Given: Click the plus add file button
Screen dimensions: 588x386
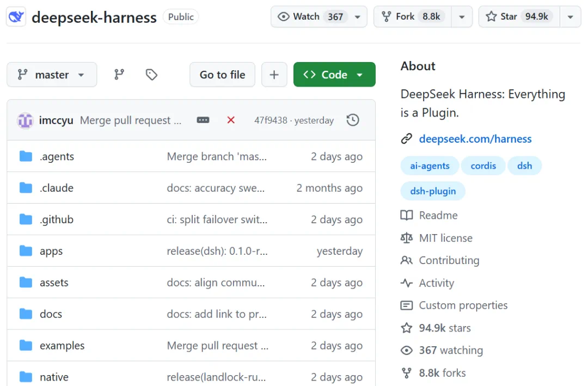Looking at the screenshot, I should [274, 75].
